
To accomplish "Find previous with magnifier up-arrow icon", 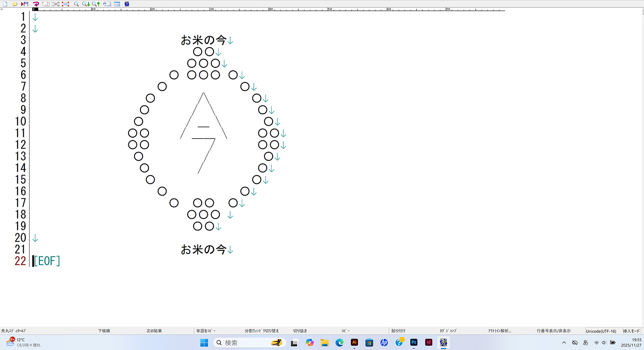I will pos(96,4).
